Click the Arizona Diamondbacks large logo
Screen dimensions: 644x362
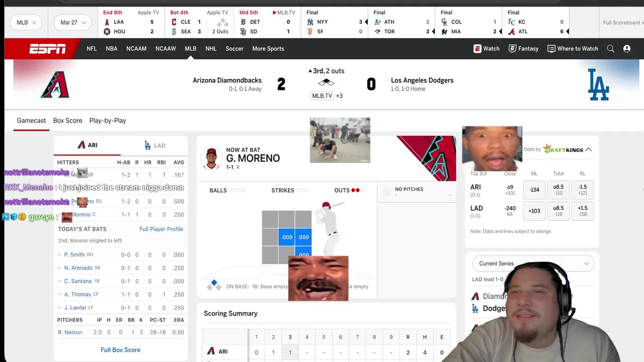coord(54,84)
